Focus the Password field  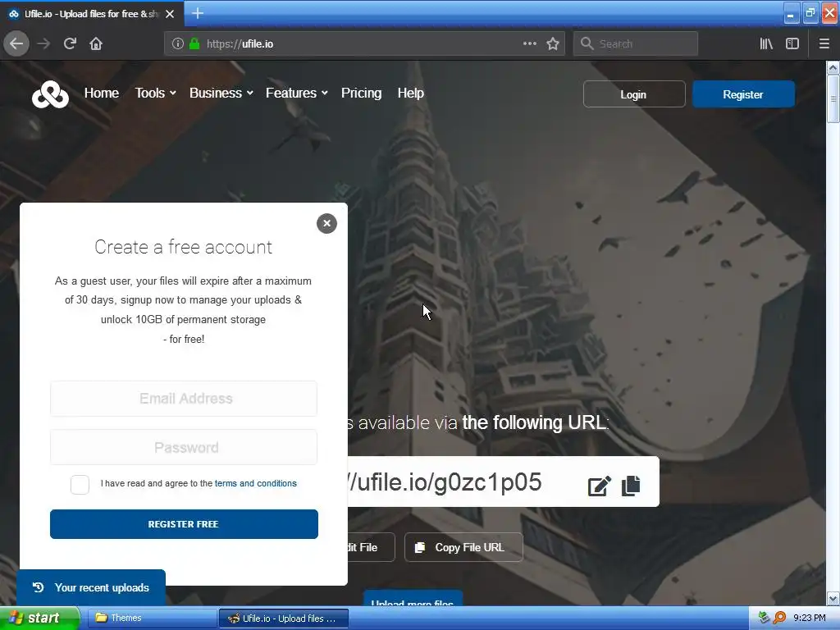tap(184, 447)
